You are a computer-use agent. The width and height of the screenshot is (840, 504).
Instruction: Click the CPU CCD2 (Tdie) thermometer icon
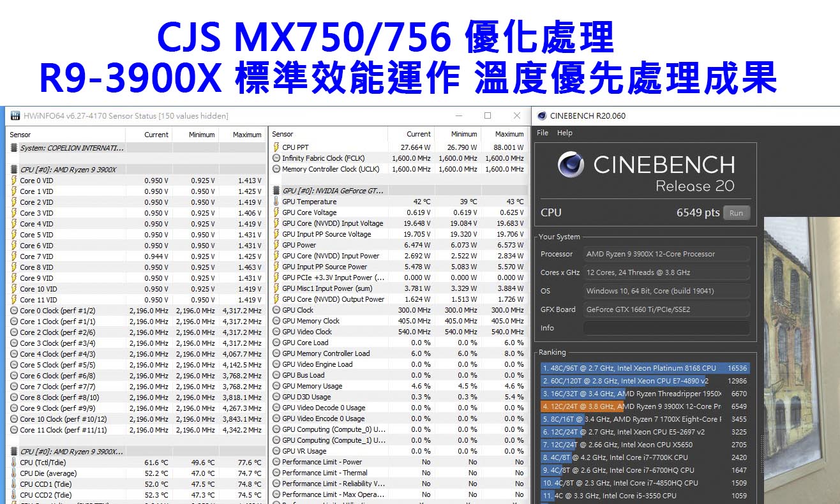(x=14, y=495)
